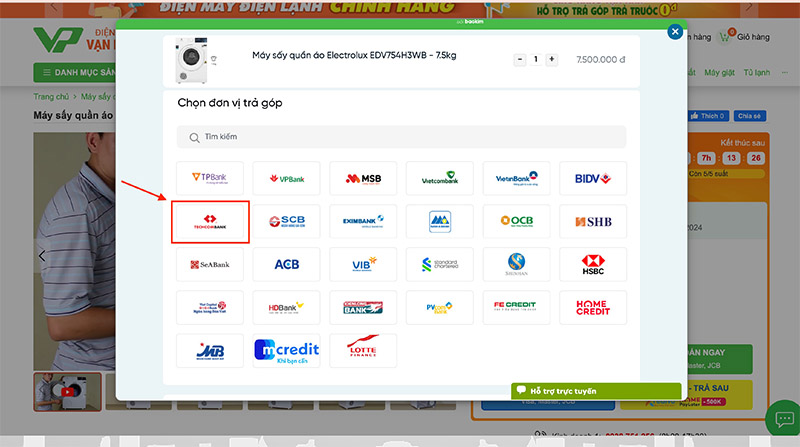Open Giỏ hàng shopping cart
This screenshot has width=800, height=447.
click(x=744, y=37)
